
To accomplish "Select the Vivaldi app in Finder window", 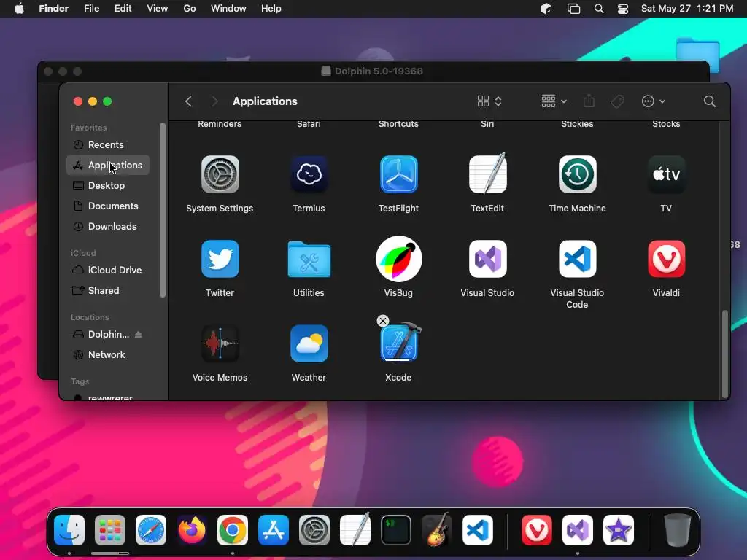I will pos(666,259).
